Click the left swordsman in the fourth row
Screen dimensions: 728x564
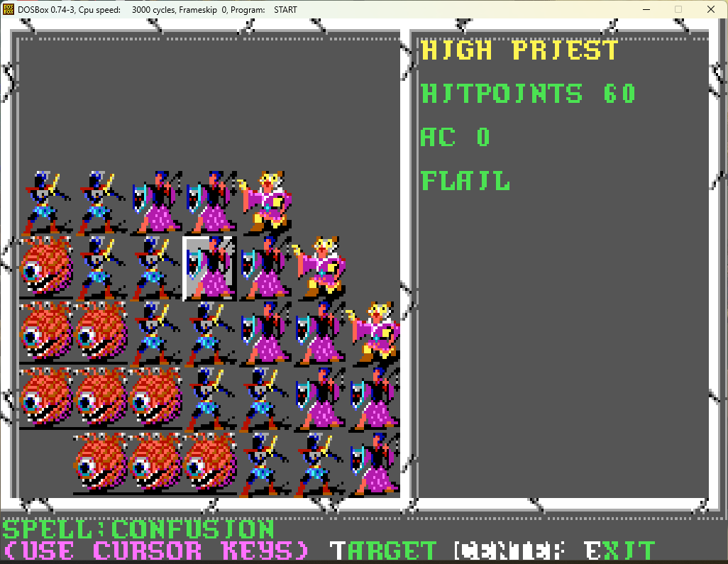[210, 399]
